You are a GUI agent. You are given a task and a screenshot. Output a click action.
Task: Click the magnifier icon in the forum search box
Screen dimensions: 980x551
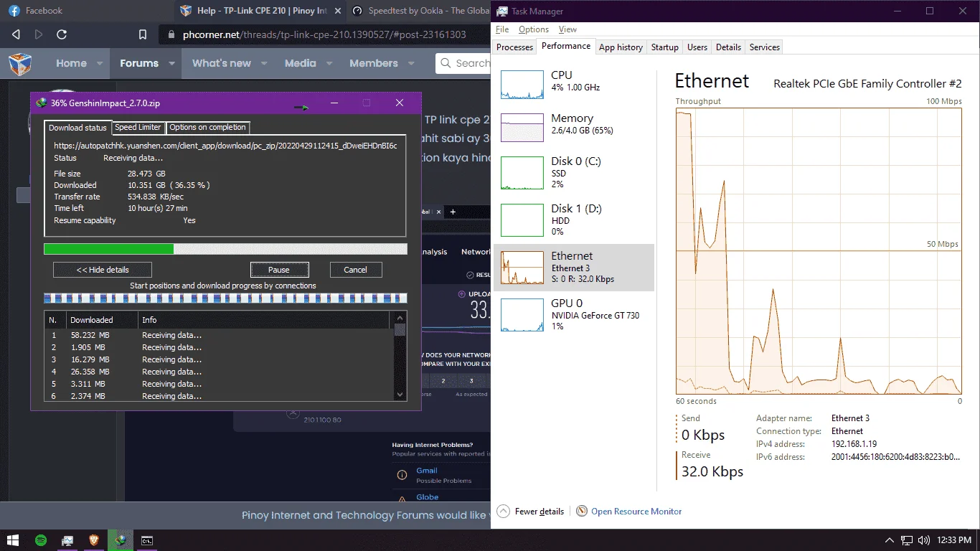446,63
